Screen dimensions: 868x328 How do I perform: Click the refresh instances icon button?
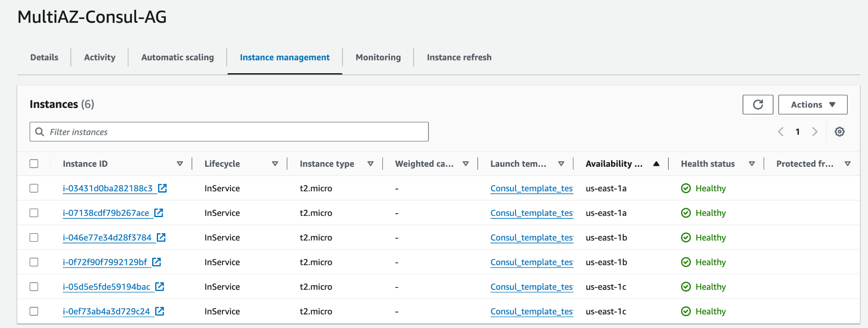tap(757, 105)
